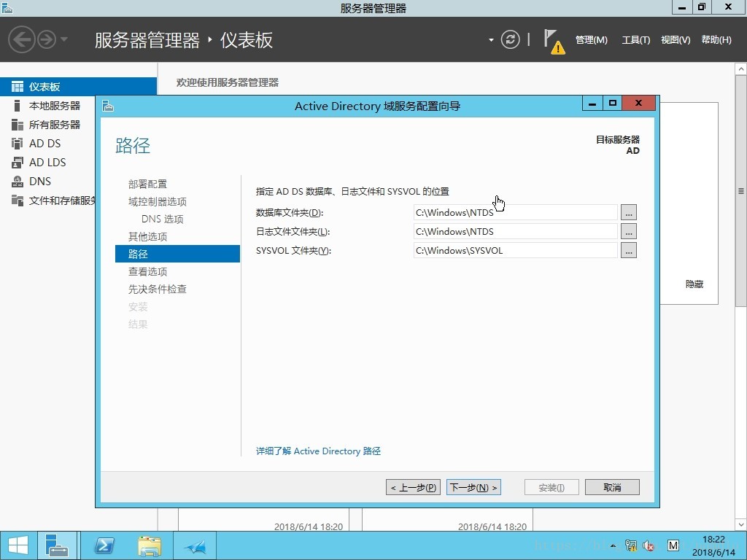The image size is (747, 560).
Task: Minimize the AD configuration wizard window
Action: click(x=592, y=103)
